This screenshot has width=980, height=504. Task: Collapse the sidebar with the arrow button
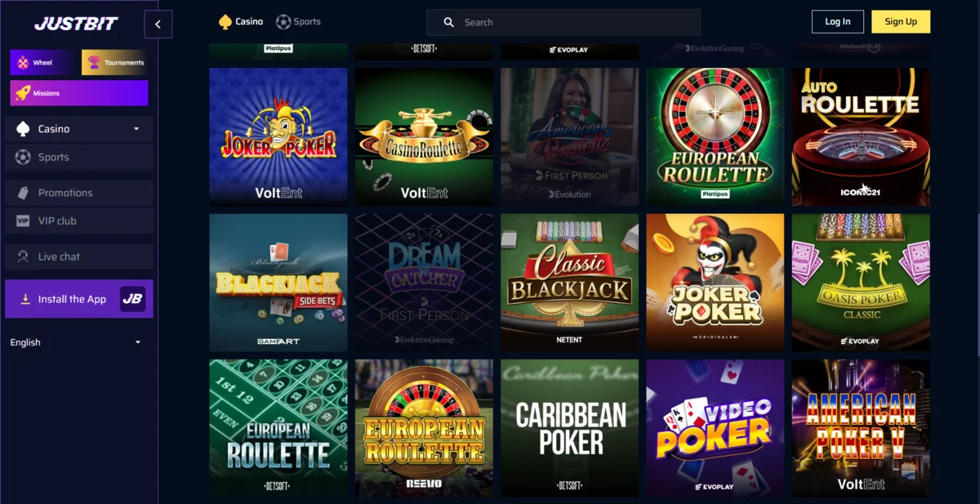click(x=158, y=24)
